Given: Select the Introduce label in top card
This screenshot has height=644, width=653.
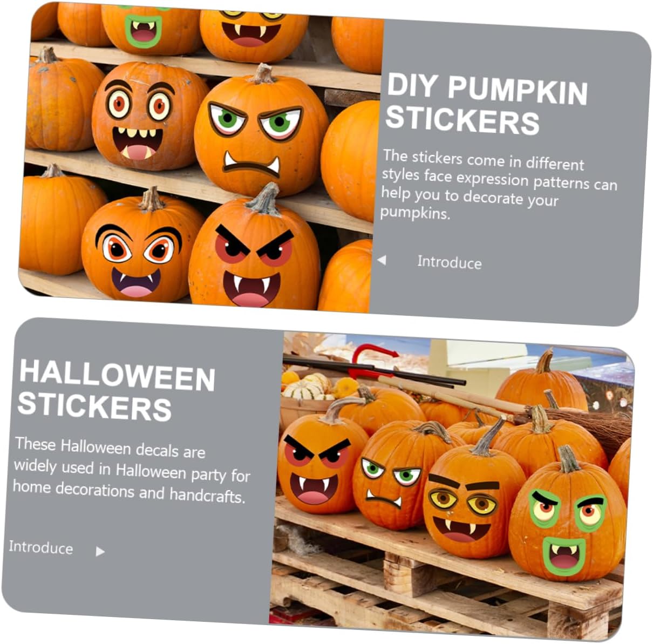Looking at the screenshot, I should tap(449, 262).
